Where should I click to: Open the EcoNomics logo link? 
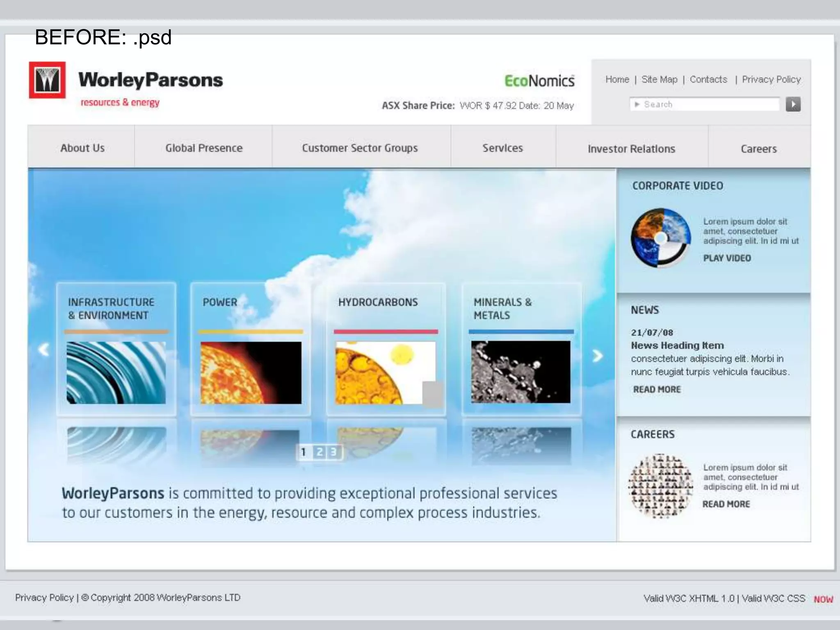539,81
